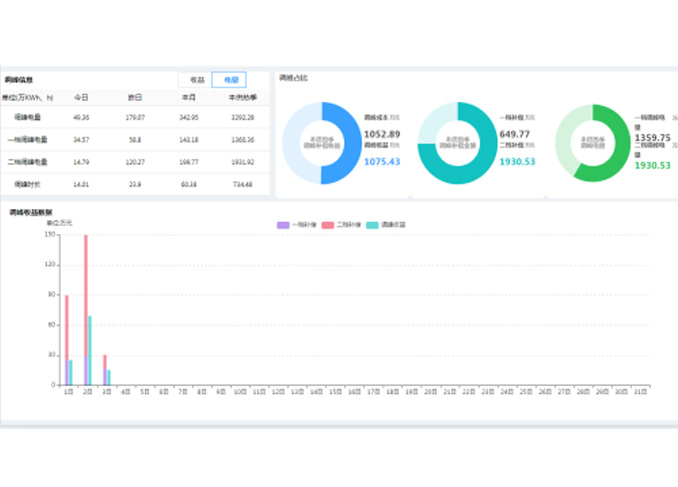Viewport: 678px width, 487px height.
Task: Select the 电量 tab
Action: [230, 80]
